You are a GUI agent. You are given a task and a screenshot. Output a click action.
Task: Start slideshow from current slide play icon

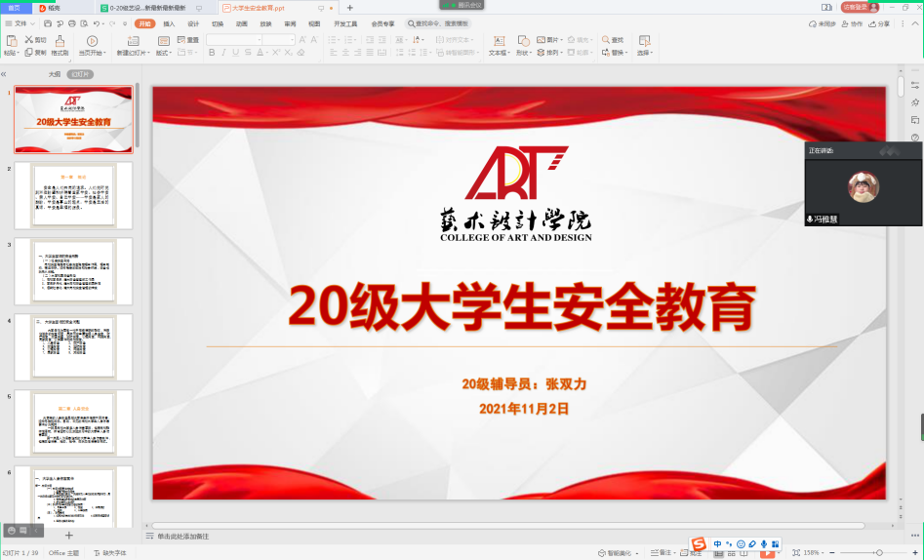click(92, 41)
